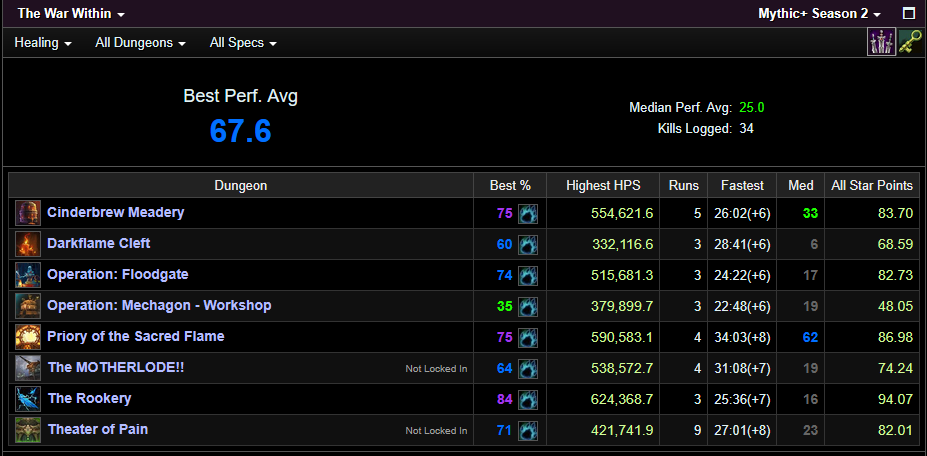Click All Star Points value 48.05
Screen dimensions: 927x456
(x=896, y=306)
